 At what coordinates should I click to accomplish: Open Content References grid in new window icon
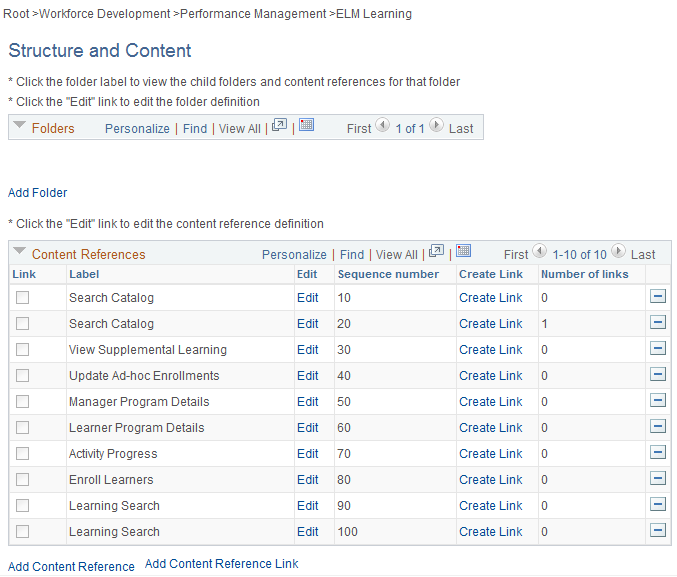coord(436,251)
